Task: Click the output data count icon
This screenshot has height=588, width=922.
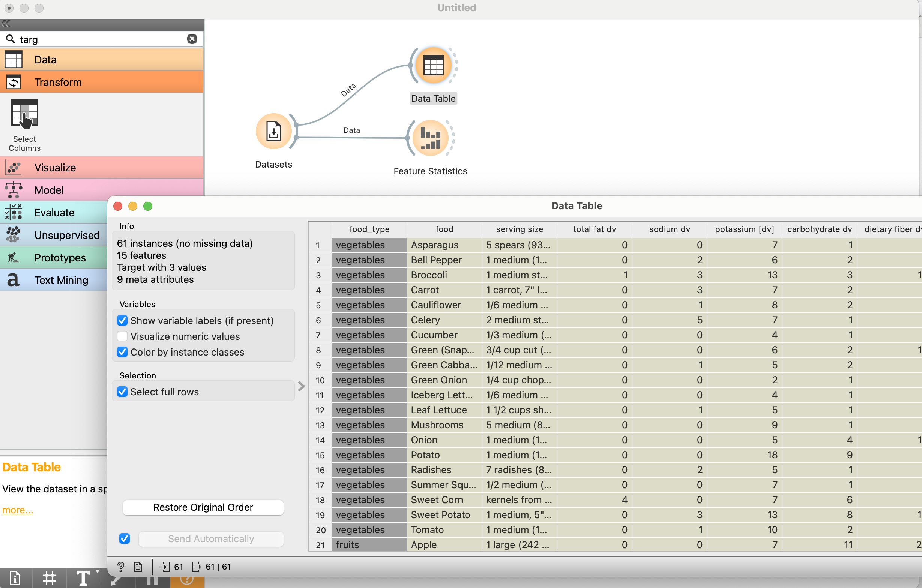Action: [196, 567]
